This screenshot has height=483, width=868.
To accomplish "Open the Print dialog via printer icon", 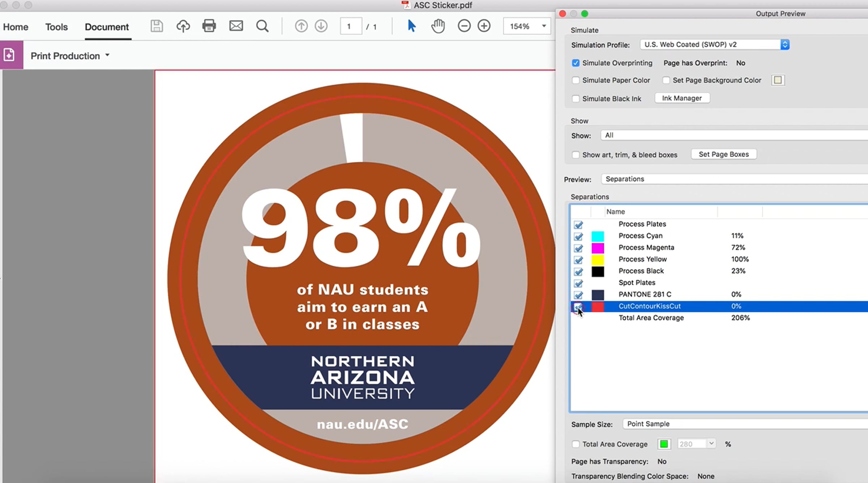I will [x=209, y=26].
